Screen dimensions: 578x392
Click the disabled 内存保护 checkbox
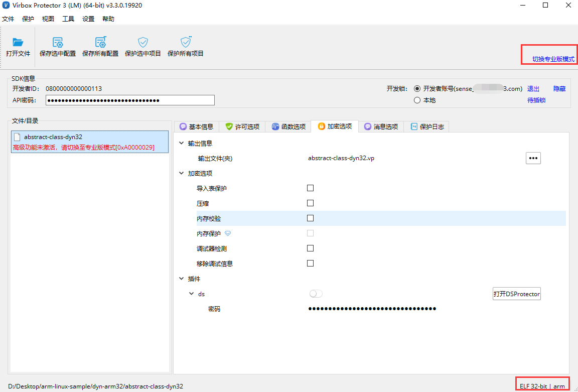(x=311, y=233)
